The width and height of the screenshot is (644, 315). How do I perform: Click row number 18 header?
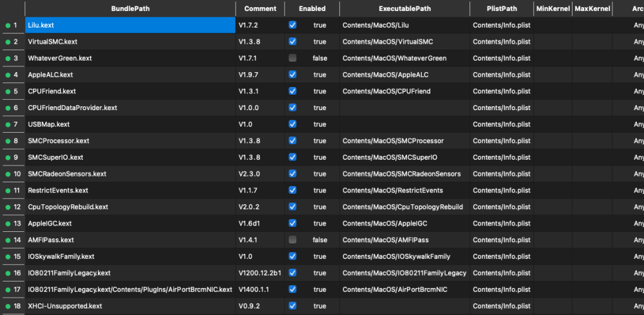coord(12,306)
